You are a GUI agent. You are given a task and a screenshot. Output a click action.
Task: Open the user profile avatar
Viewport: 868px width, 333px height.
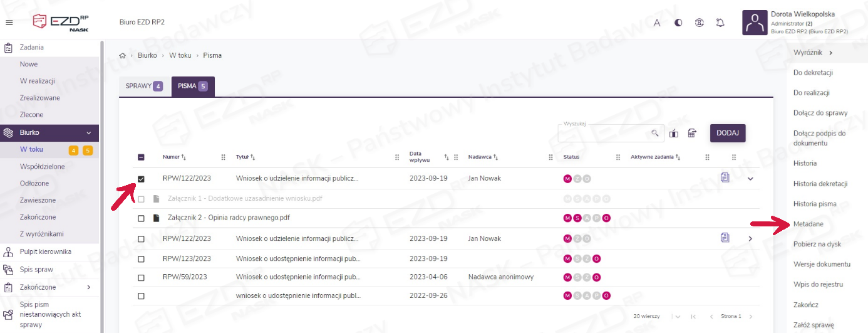755,23
